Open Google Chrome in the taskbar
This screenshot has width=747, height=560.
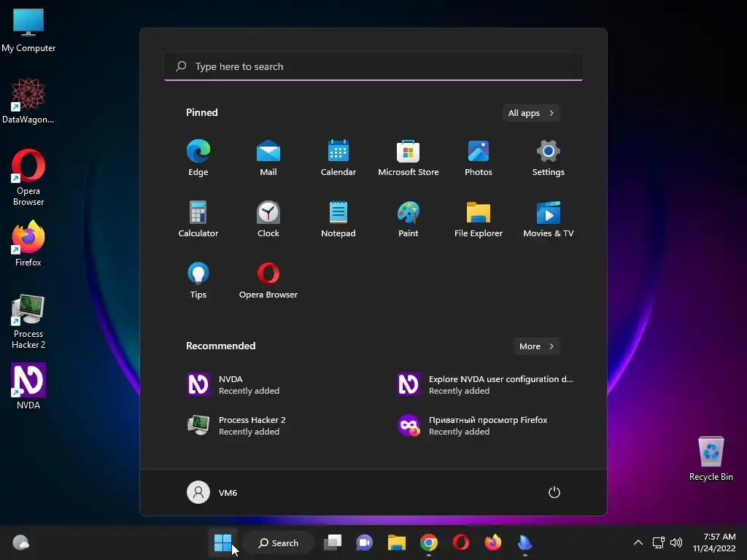[x=429, y=542]
